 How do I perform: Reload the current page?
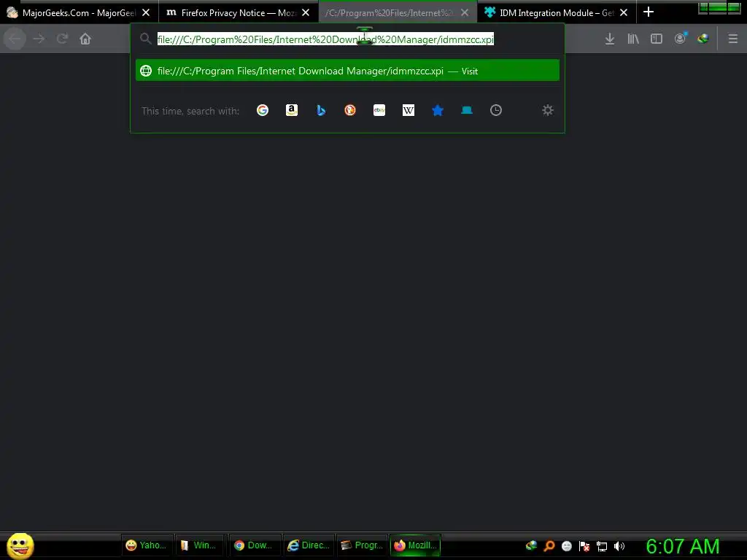point(62,39)
